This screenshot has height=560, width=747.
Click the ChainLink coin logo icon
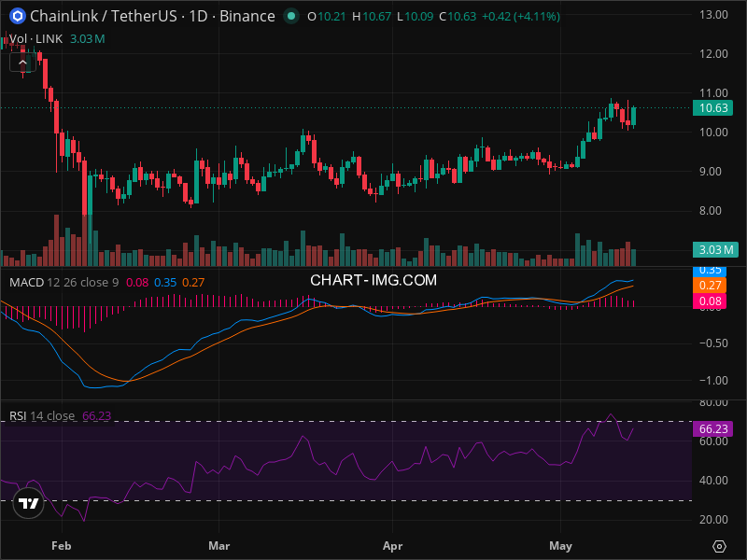click(x=18, y=16)
